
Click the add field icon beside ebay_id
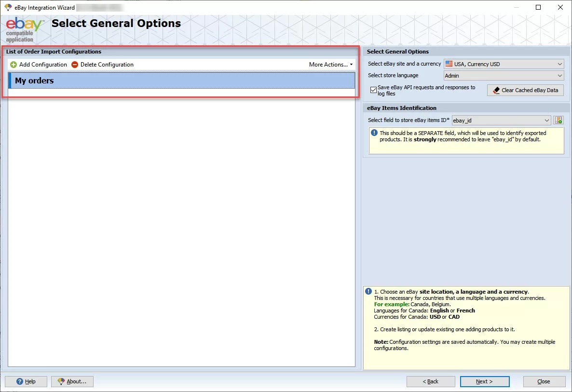click(558, 121)
